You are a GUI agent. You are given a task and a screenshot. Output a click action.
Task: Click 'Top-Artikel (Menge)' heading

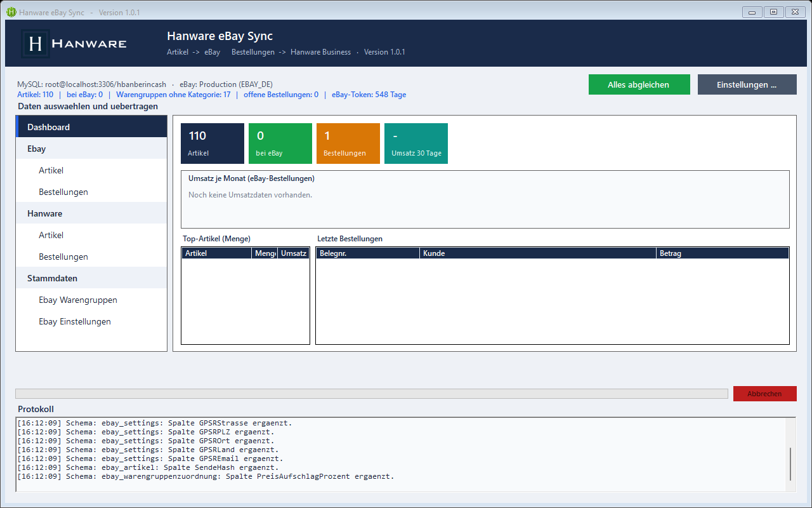[216, 239]
